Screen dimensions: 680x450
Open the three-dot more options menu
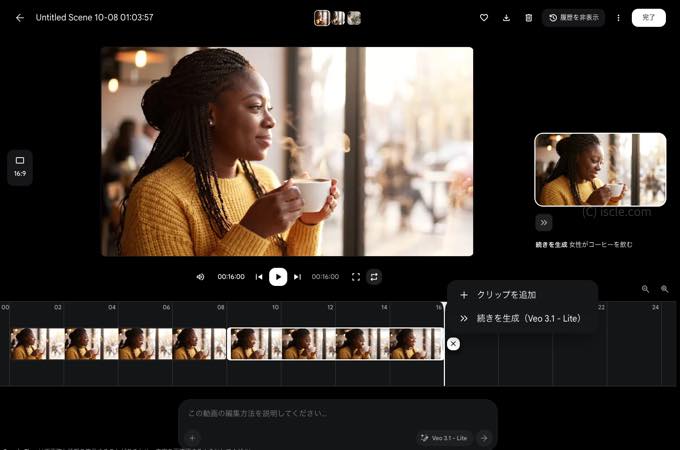coord(618,18)
